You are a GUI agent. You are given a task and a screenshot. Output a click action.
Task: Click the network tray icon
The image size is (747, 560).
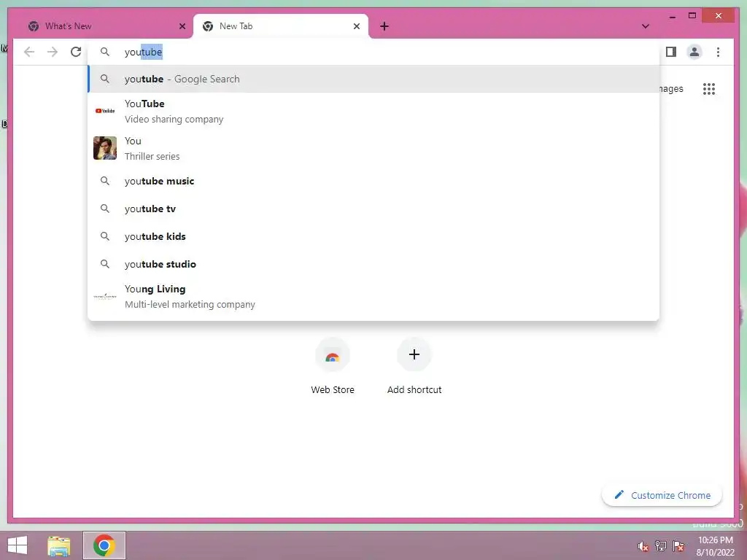point(661,546)
